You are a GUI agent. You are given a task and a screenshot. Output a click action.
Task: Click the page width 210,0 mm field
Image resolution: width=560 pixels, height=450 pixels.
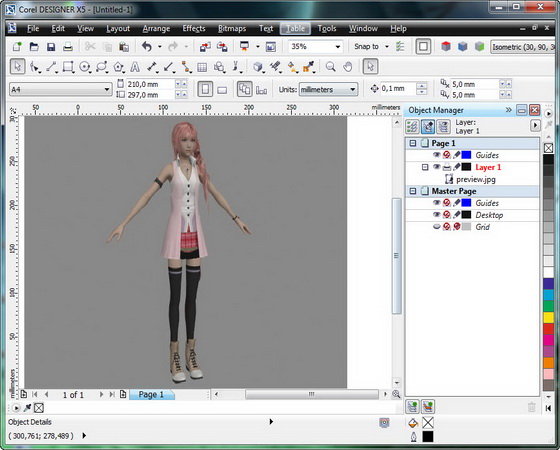click(150, 84)
